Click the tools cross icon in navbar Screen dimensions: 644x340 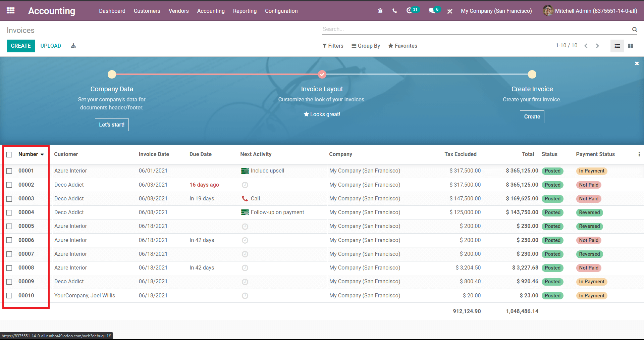coord(450,11)
